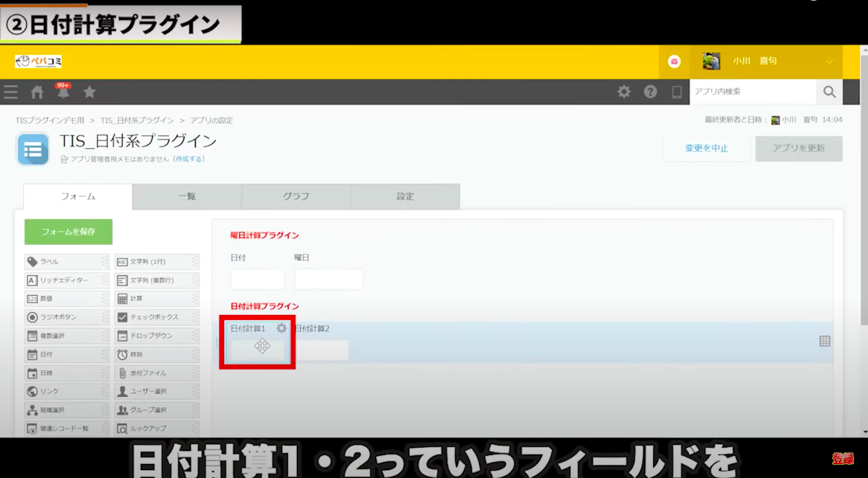Open the hamburger menu icon
The image size is (868, 478).
coord(10,92)
